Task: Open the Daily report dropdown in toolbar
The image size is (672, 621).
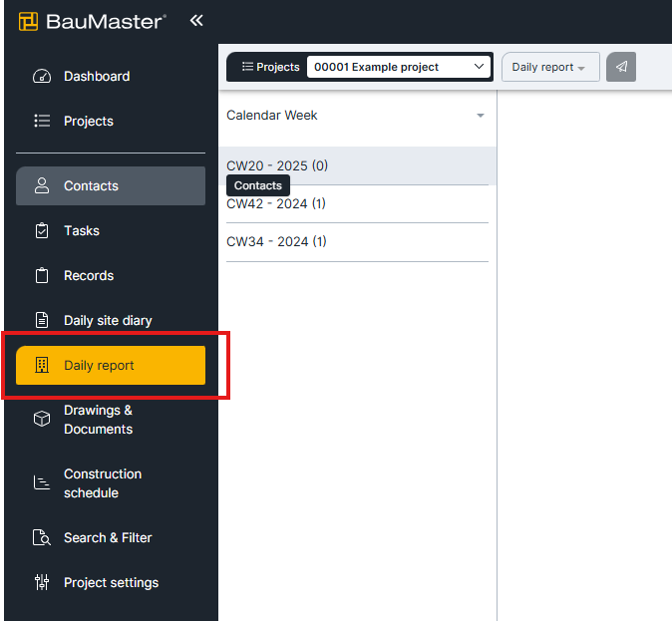Action: click(x=550, y=67)
